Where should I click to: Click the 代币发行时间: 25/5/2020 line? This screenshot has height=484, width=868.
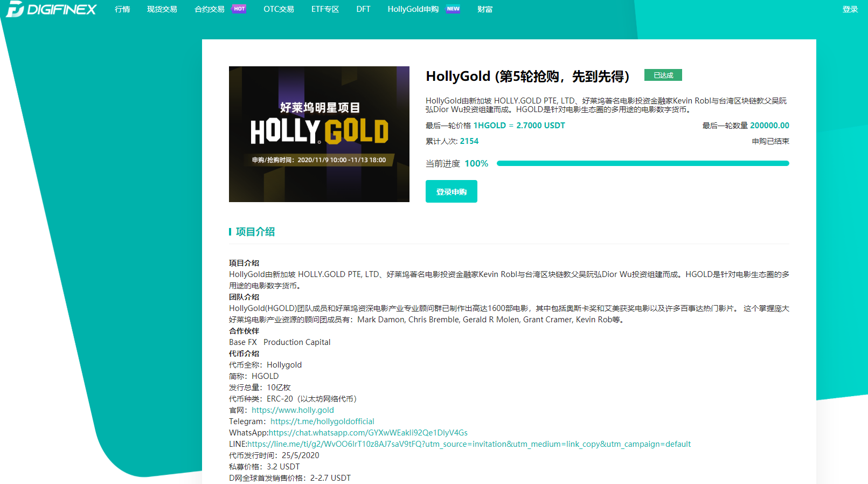(x=274, y=455)
